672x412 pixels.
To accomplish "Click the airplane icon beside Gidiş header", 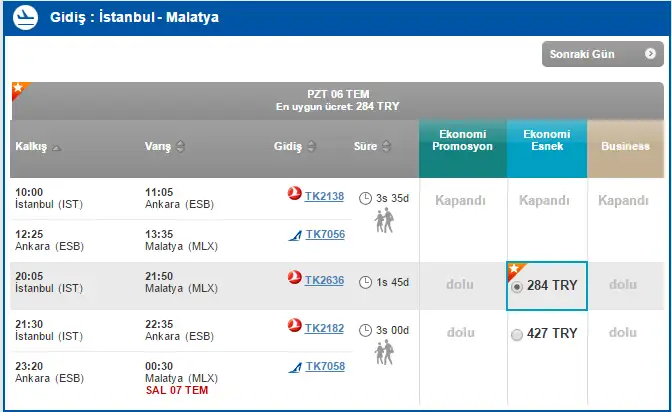I will [28, 17].
